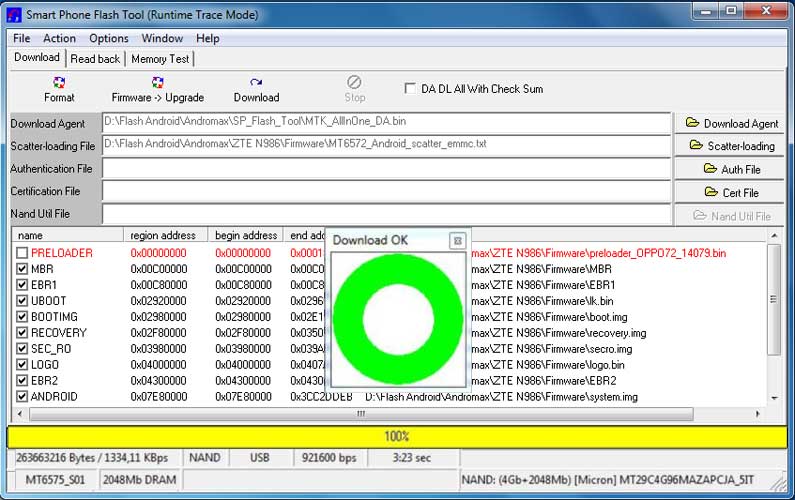Tick the PRELOADER partition checkbox
The height and width of the screenshot is (500, 795).
pyautogui.click(x=22, y=253)
